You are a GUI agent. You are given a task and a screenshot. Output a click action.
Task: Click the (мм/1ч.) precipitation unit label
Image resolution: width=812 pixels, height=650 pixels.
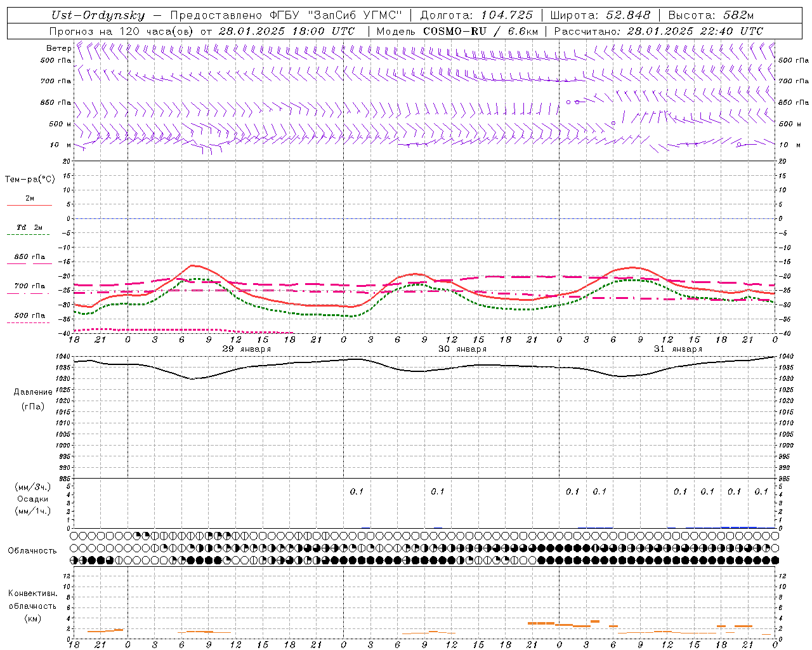[32, 510]
